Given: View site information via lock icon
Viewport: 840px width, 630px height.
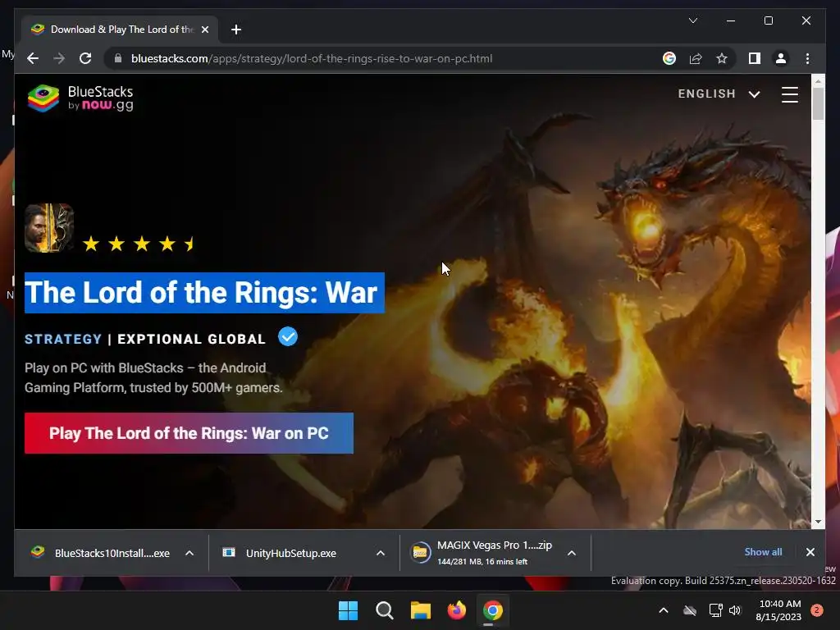Looking at the screenshot, I should (118, 58).
